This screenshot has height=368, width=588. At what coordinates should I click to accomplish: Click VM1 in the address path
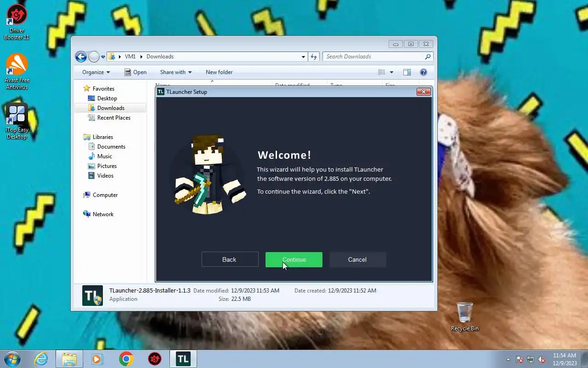130,57
